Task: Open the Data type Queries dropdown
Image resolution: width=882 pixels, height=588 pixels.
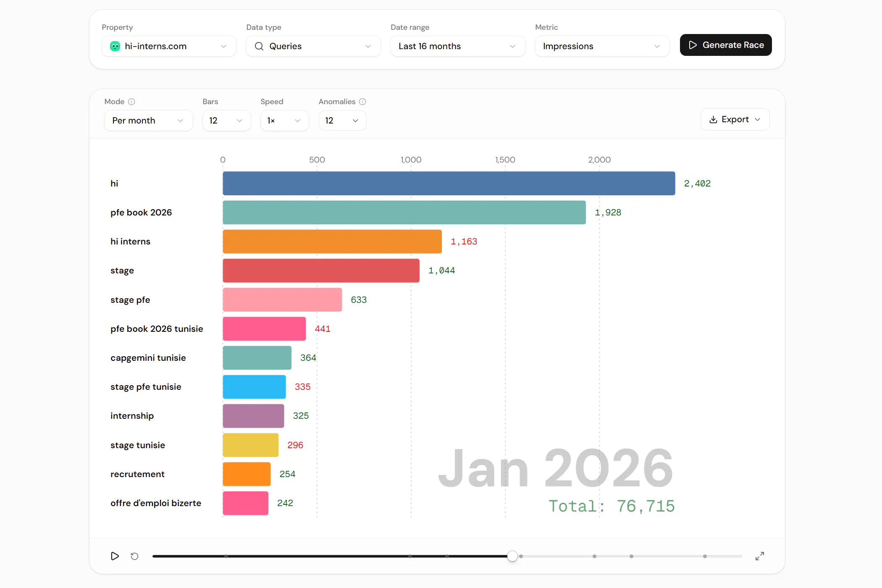Action: (x=313, y=46)
